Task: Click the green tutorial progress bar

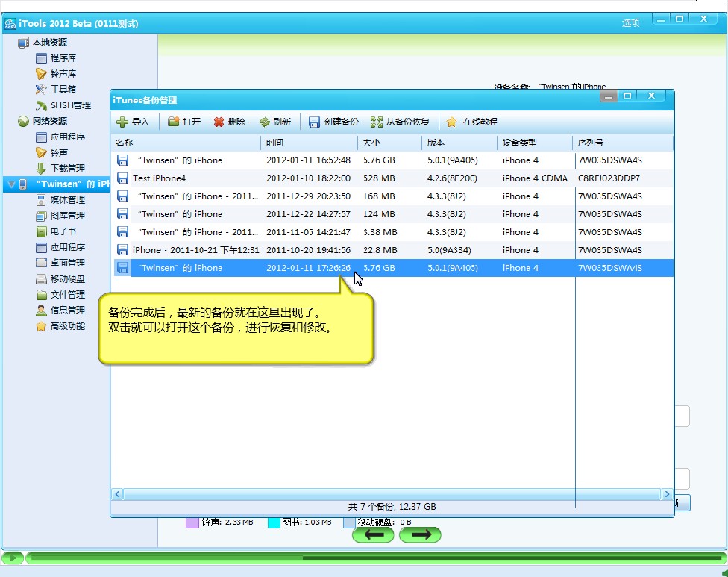Action: [x=375, y=558]
